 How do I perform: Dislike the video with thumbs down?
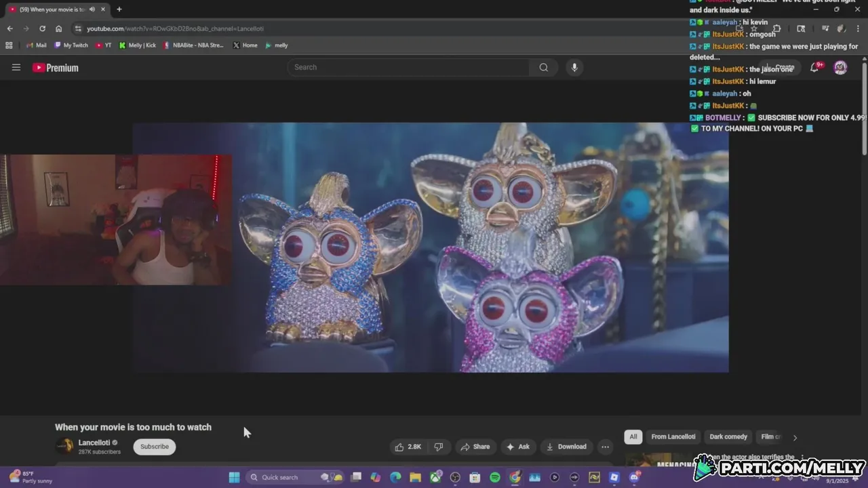[439, 447]
